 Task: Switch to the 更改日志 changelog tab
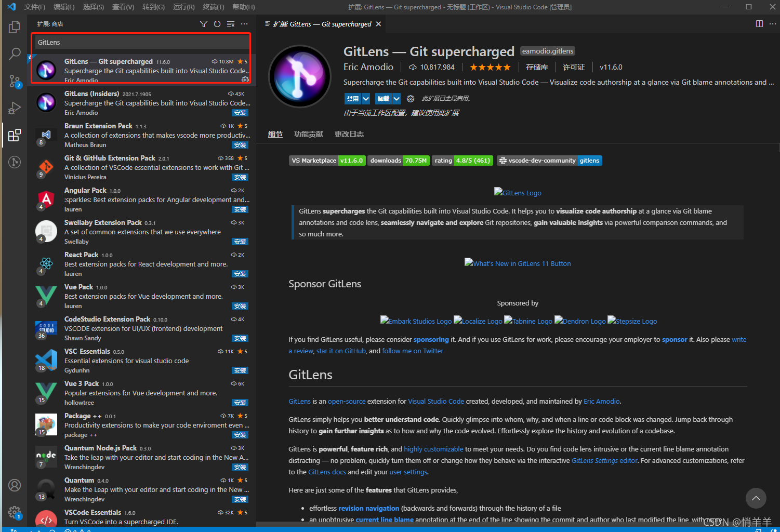349,134
